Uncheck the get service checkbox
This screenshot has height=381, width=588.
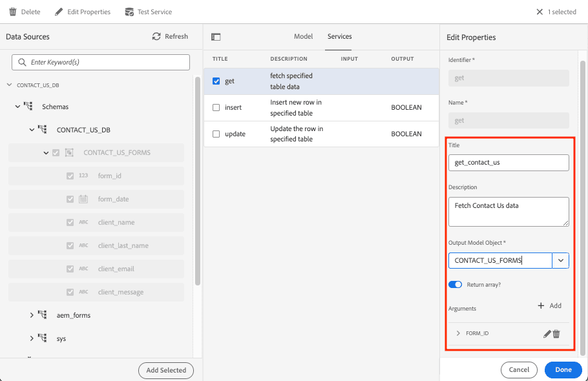pyautogui.click(x=216, y=81)
